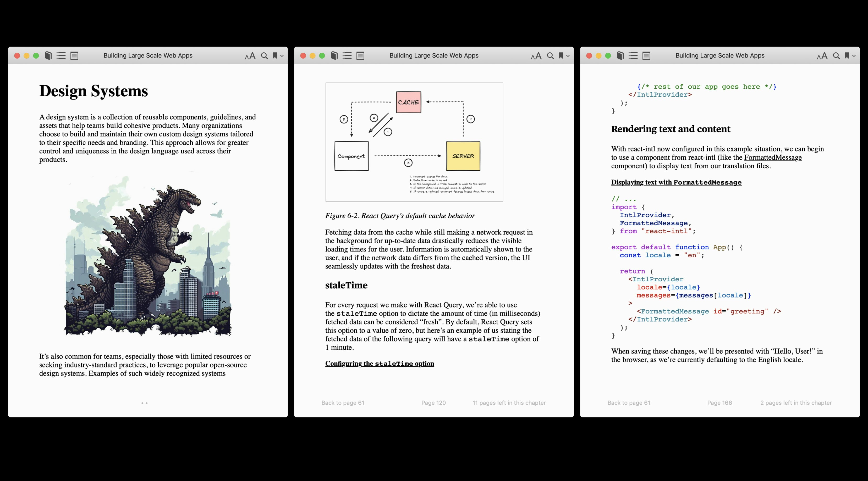The width and height of the screenshot is (868, 481).
Task: Click the Figure 6-2 caption text
Action: (400, 216)
